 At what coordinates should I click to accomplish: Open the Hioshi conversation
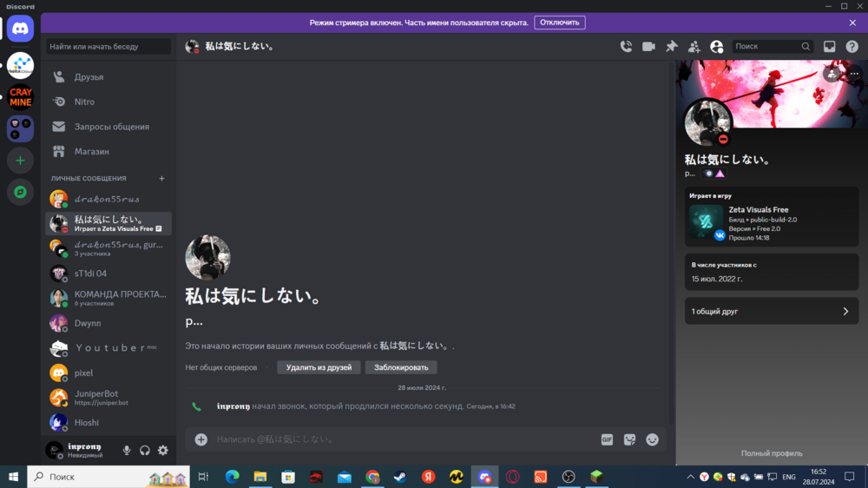coord(108,423)
